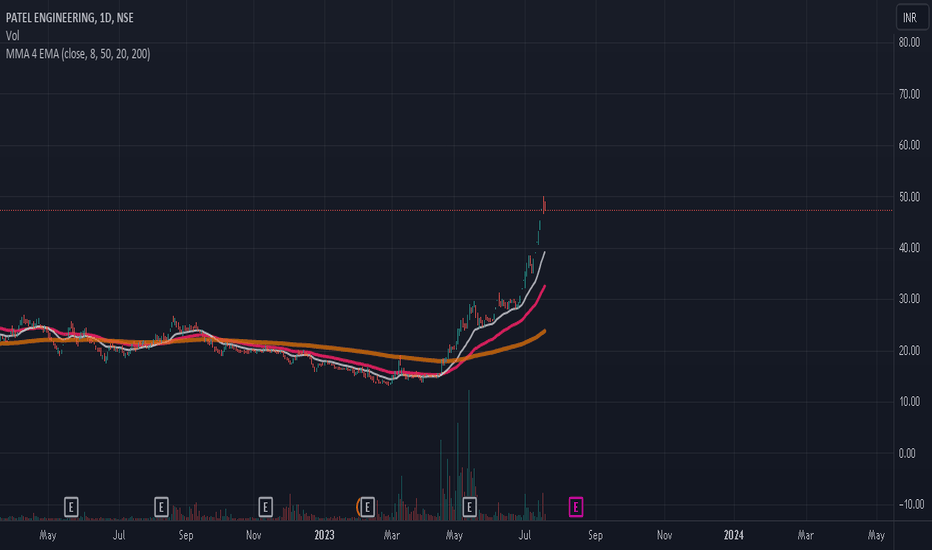
Task: Click the 70.00 price axis label
Action: click(x=909, y=94)
